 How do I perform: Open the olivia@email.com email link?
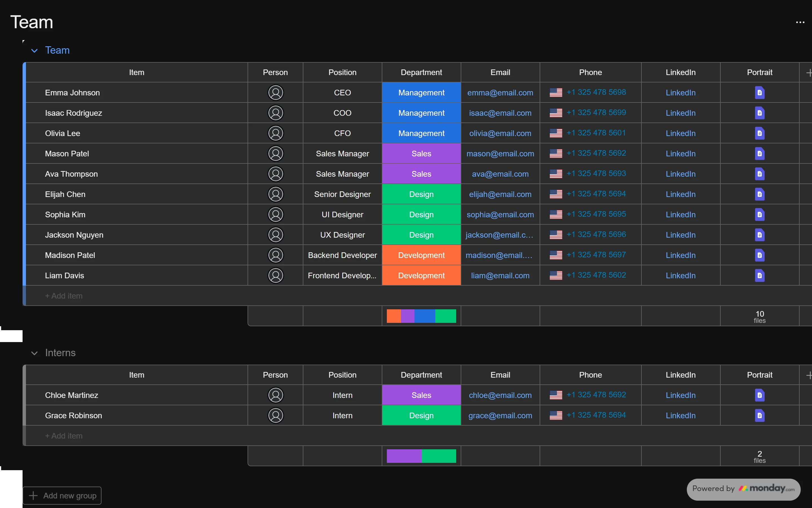tap(500, 133)
